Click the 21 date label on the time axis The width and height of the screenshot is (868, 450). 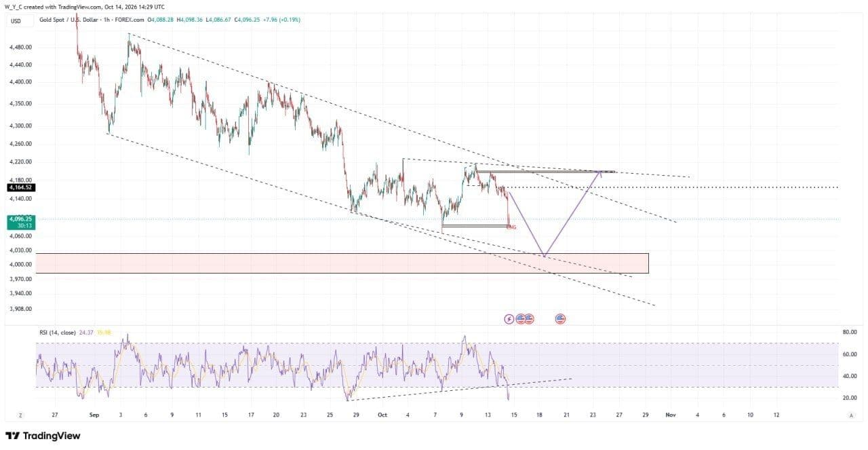click(566, 415)
